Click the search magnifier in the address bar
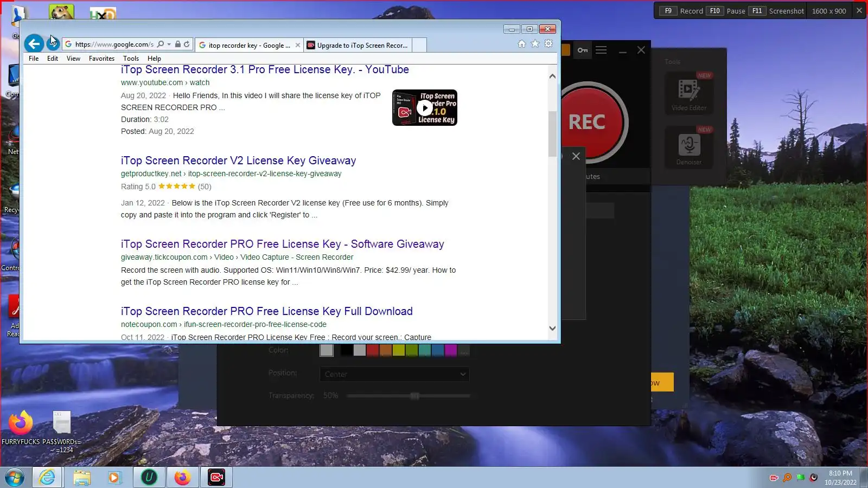The width and height of the screenshot is (868, 488). coord(161,44)
